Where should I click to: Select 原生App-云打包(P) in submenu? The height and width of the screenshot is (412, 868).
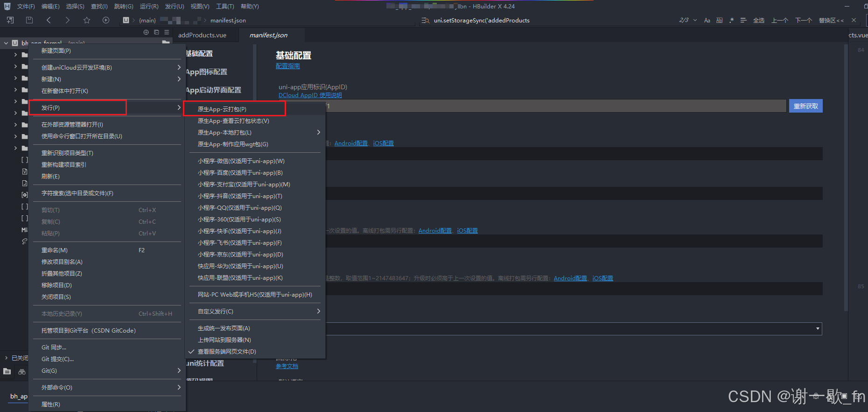coord(255,109)
